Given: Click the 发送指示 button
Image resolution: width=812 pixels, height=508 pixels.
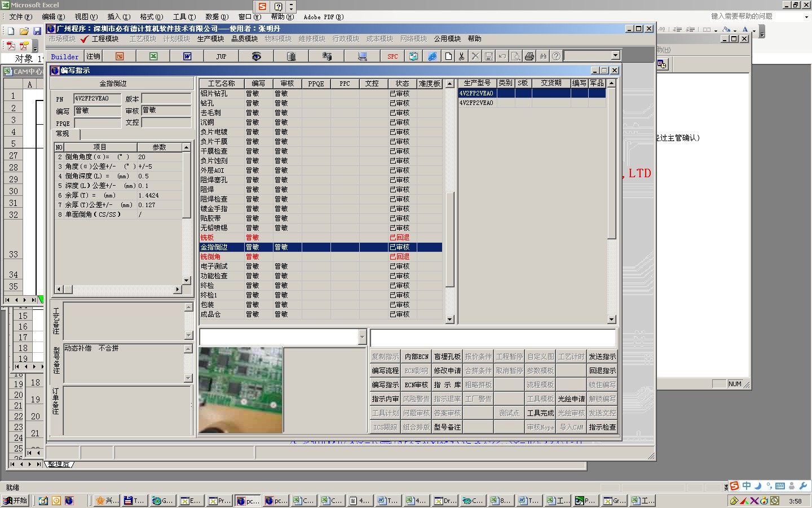Looking at the screenshot, I should tap(602, 357).
